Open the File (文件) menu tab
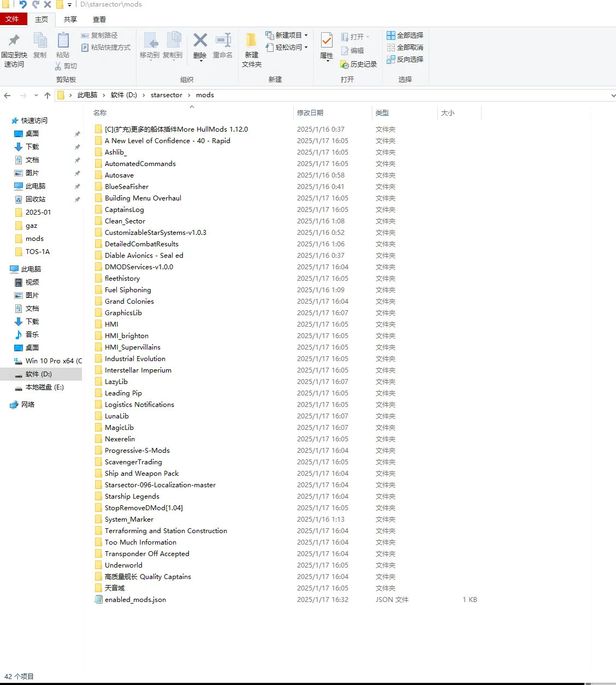 (12, 19)
